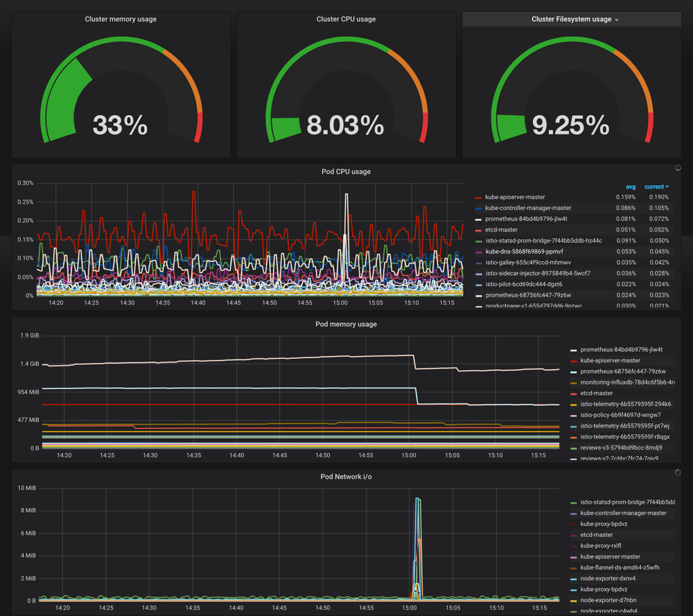Toggle kube-apiserver-master series in Pod CPU legend
This screenshot has width=693, height=616.
(x=515, y=197)
